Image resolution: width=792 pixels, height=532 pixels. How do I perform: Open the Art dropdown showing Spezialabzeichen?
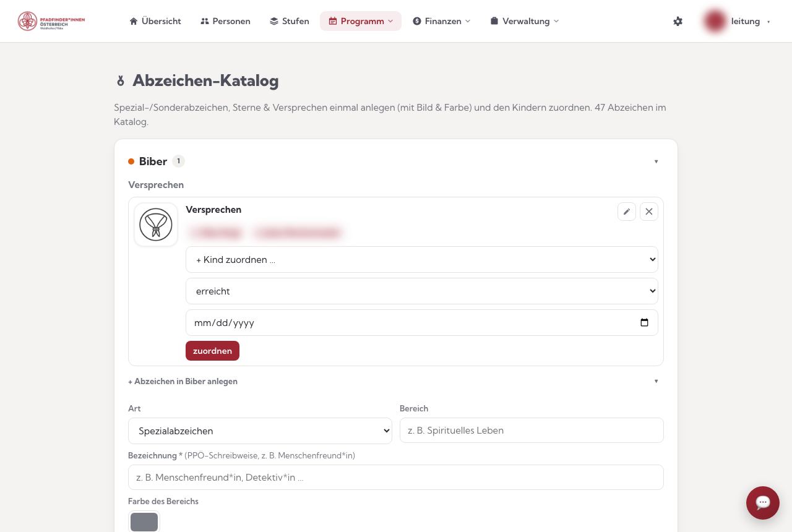point(260,431)
